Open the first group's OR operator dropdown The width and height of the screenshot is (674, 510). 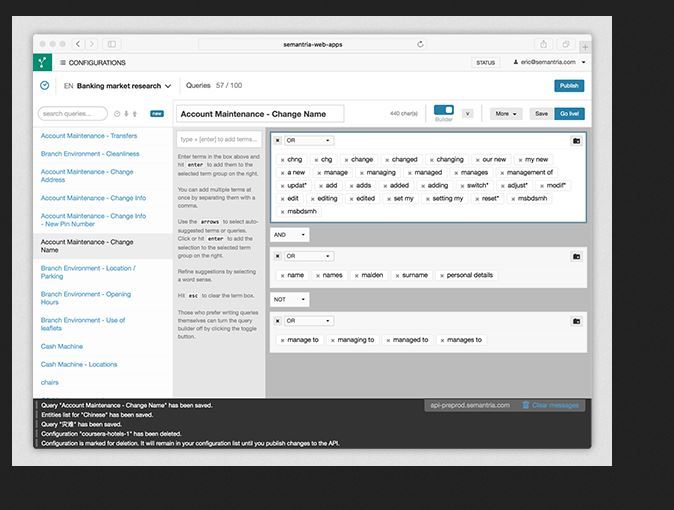coord(309,141)
